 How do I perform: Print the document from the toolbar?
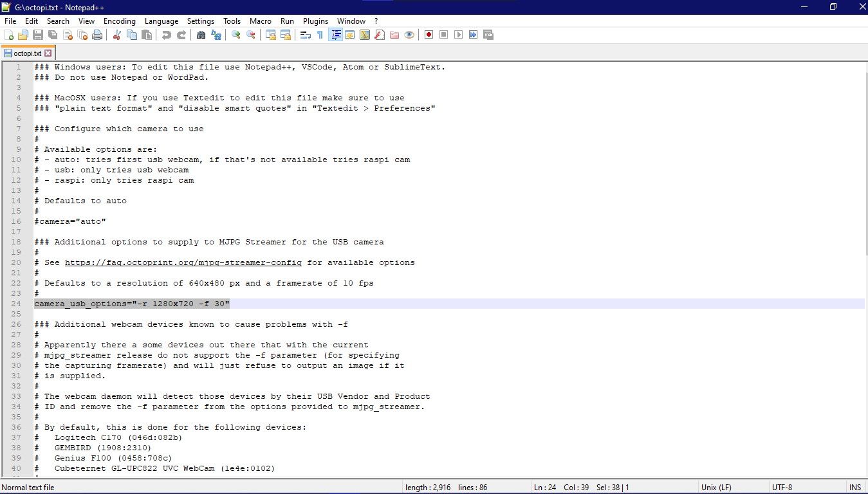click(97, 35)
